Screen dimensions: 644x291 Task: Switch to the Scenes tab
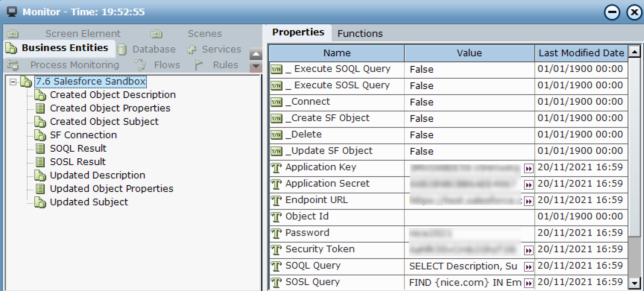[x=186, y=34]
